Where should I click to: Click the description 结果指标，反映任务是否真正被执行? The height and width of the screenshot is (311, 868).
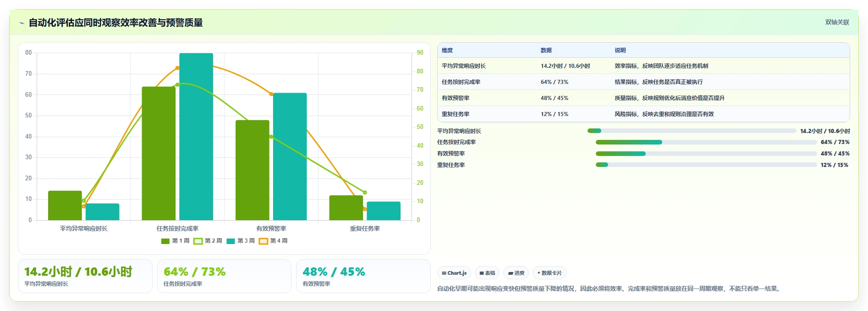tap(659, 82)
